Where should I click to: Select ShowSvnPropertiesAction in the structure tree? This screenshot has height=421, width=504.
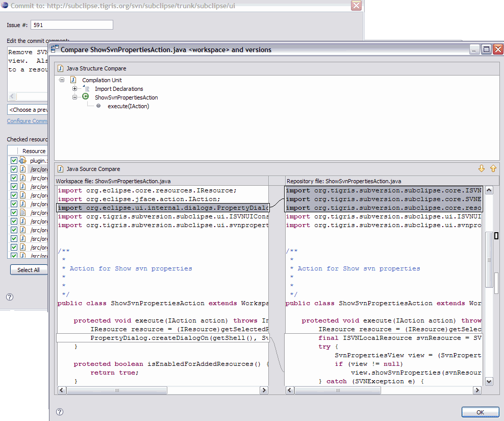(x=127, y=97)
